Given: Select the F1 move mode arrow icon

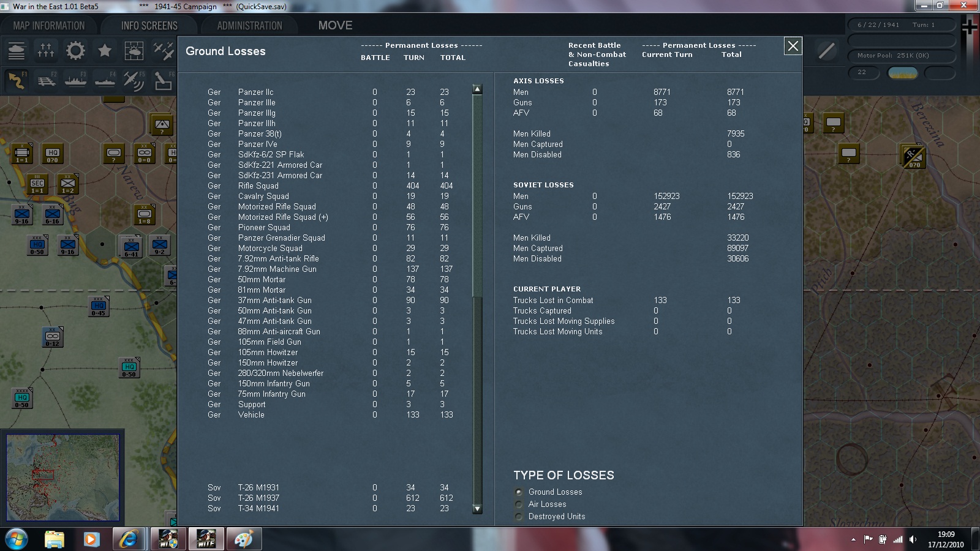Looking at the screenshot, I should [17, 80].
